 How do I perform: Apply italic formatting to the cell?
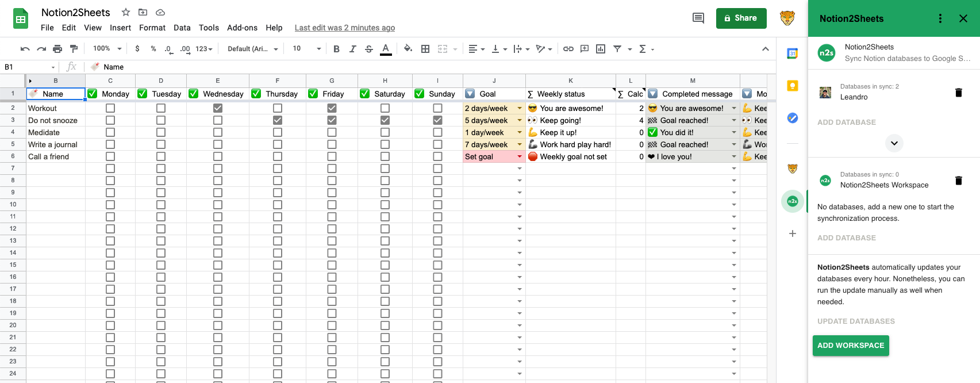tap(353, 49)
